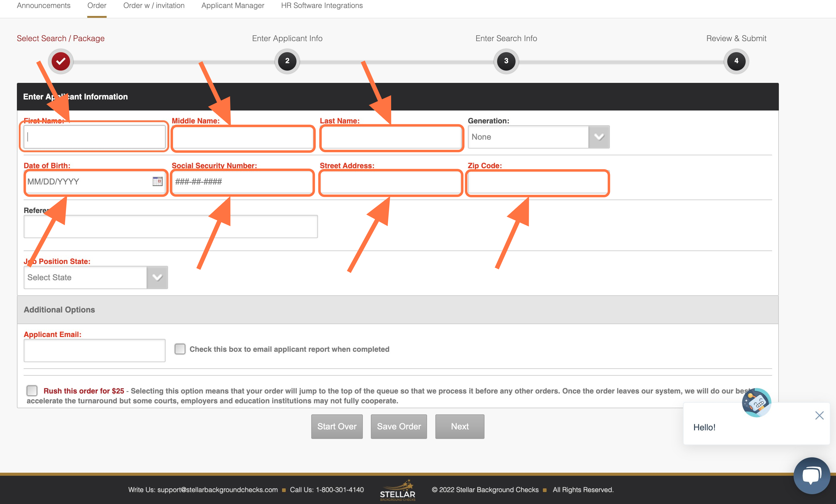Screen dimensions: 836x504
Task: Open the chat bubble launcher
Action: point(811,475)
